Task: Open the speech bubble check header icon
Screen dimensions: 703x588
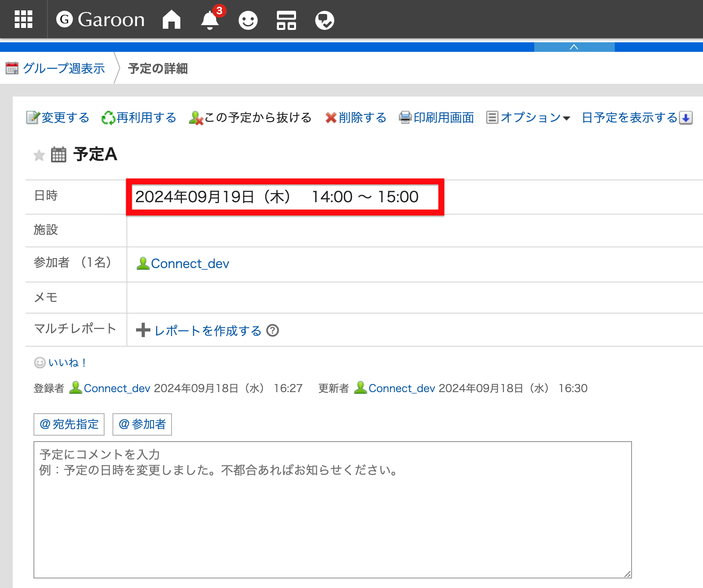Action: [325, 20]
